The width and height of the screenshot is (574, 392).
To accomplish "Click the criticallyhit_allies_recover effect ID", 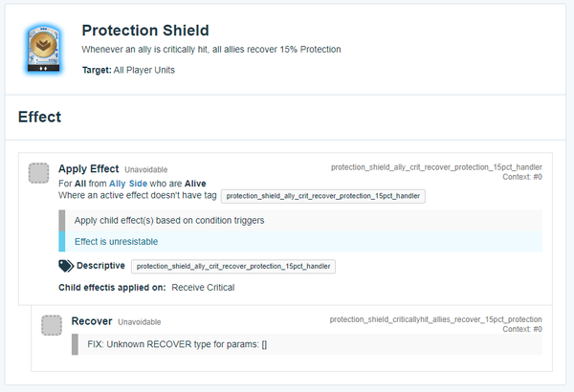I will [435, 319].
